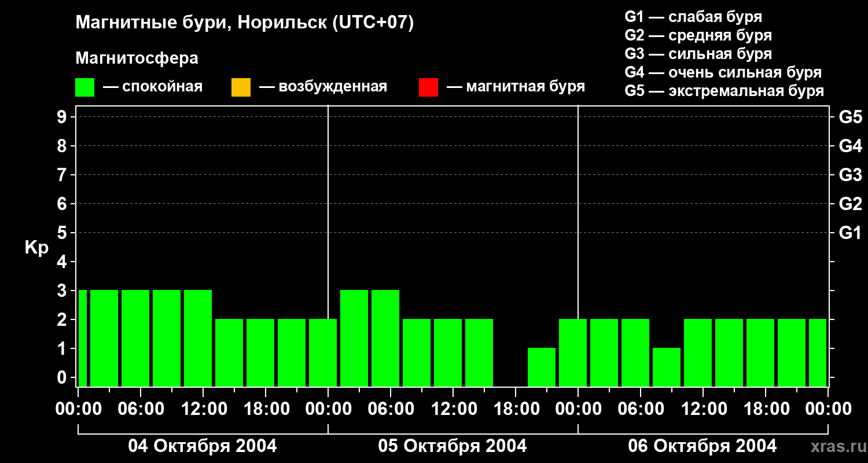
Task: Click the legend label '— возбужденная'
Action: [x=323, y=87]
